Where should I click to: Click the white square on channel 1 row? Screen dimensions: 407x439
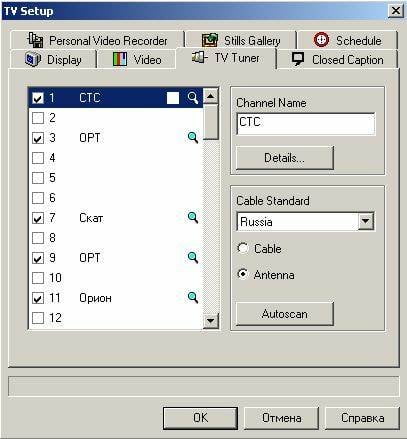pos(173,98)
